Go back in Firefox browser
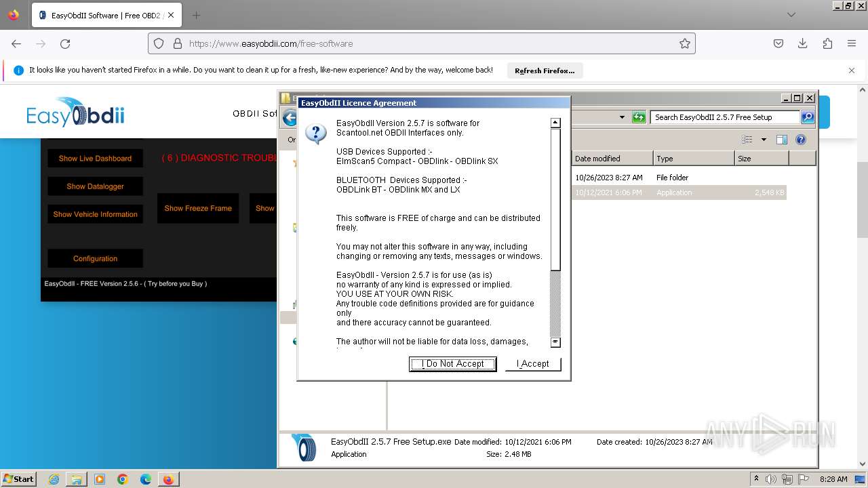Image resolution: width=868 pixels, height=488 pixels. point(16,43)
